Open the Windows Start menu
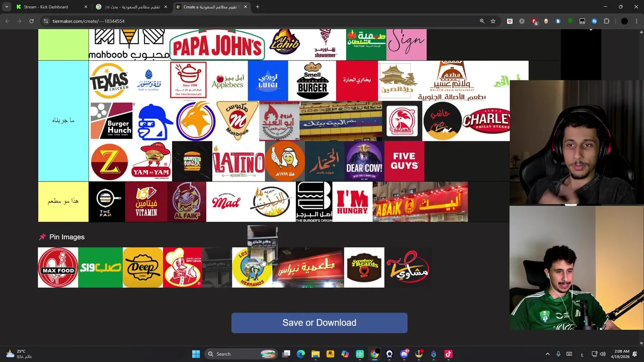 coord(196,354)
